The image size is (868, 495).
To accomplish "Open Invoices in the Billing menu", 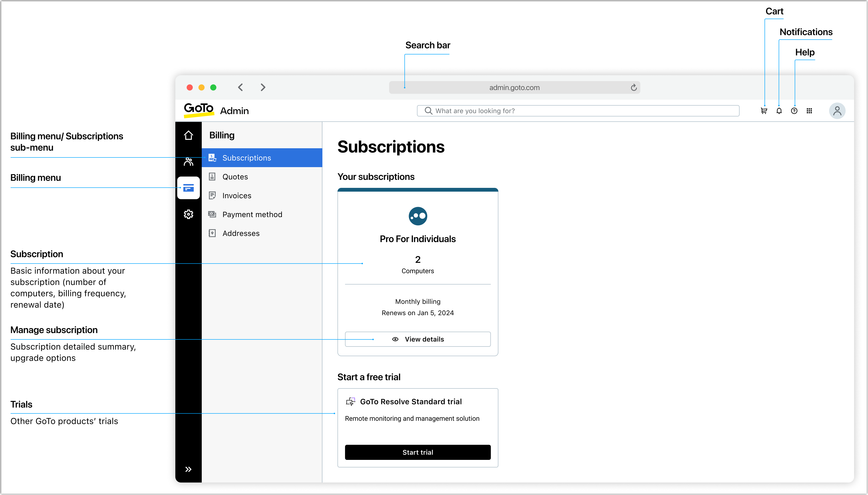I will tap(262, 195).
